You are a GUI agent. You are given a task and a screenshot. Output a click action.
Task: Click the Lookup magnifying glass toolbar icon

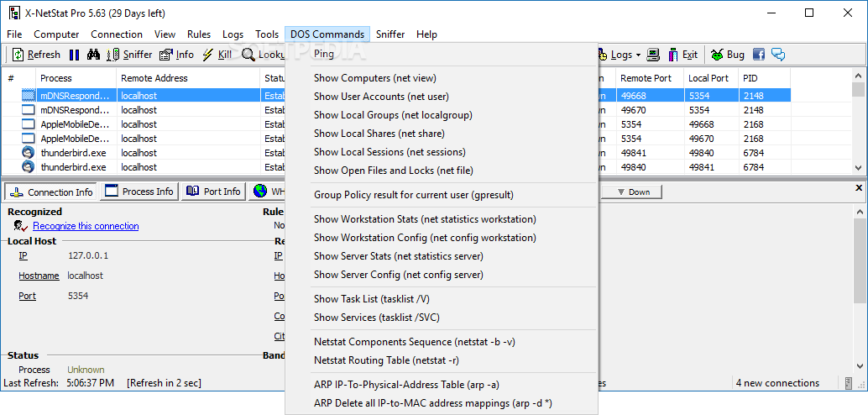pos(248,55)
